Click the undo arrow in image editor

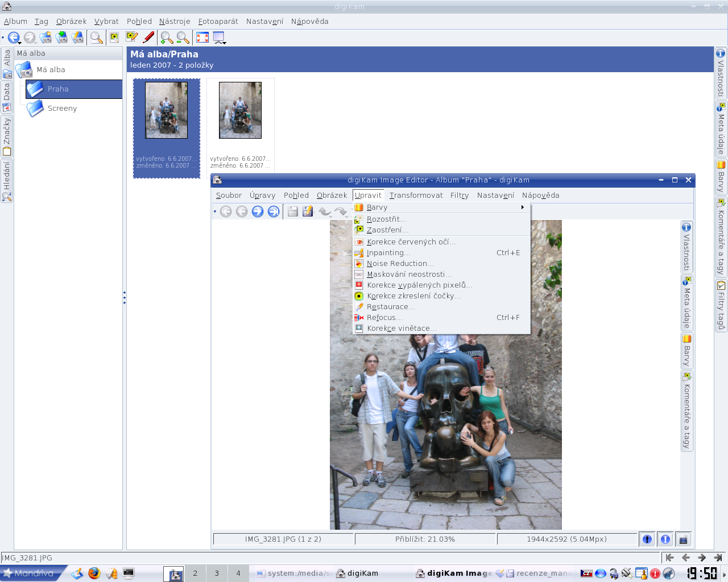pos(324,211)
